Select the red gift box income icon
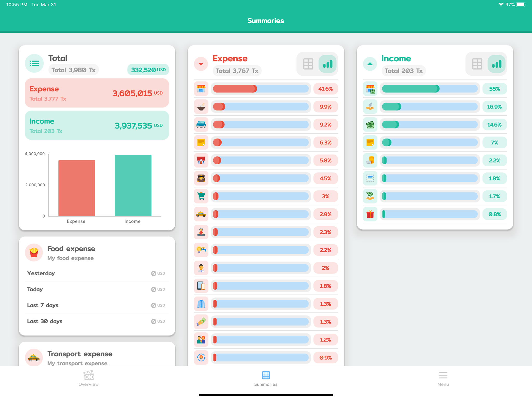Image resolution: width=532 pixels, height=399 pixels. pos(370,214)
